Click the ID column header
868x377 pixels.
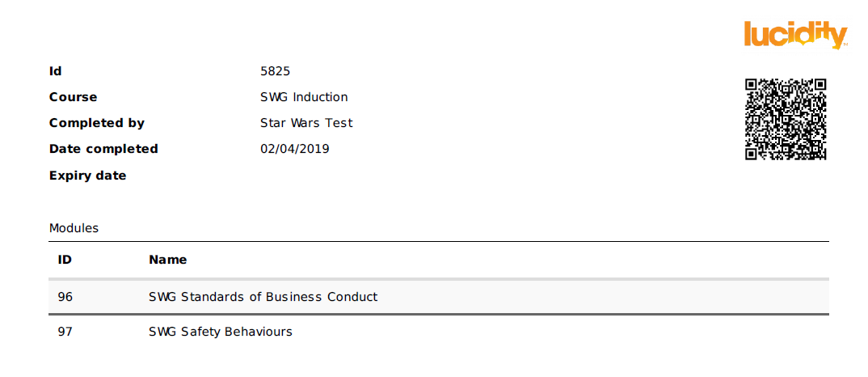[65, 260]
